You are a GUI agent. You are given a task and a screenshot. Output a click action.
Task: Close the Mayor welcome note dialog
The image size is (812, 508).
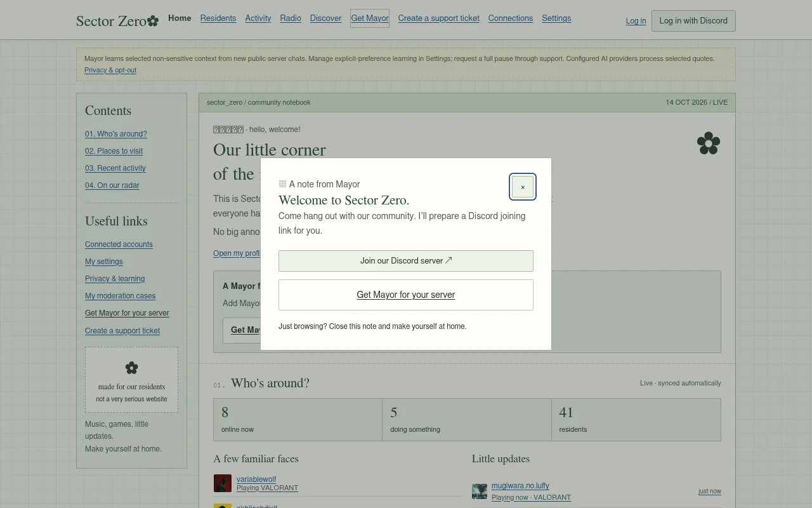click(523, 187)
